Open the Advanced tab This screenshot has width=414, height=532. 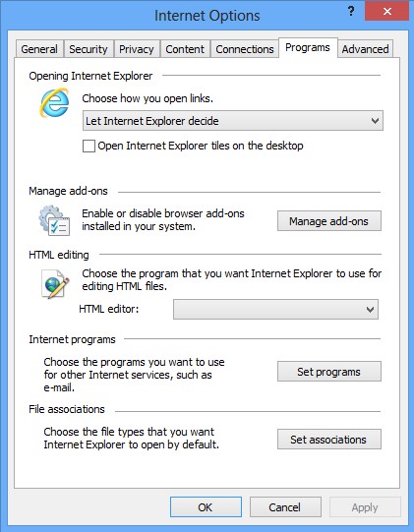tap(365, 49)
